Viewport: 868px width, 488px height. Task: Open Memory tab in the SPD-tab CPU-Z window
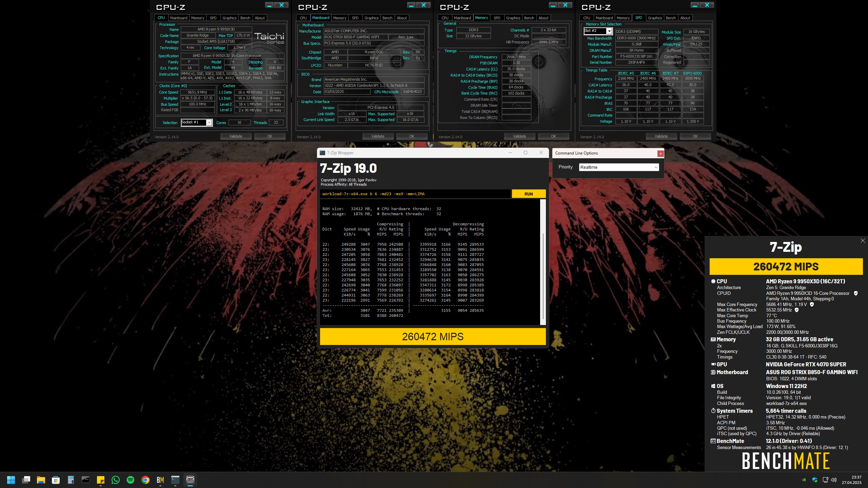click(623, 18)
